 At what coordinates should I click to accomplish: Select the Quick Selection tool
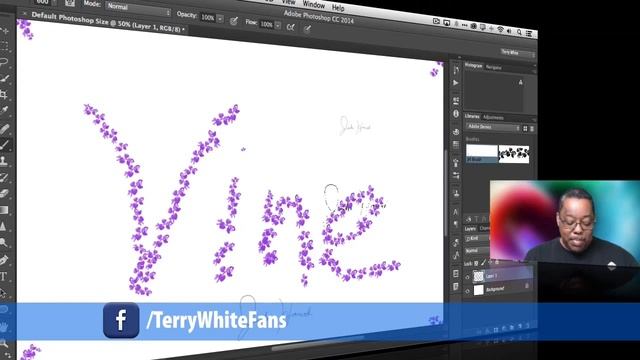4,78
